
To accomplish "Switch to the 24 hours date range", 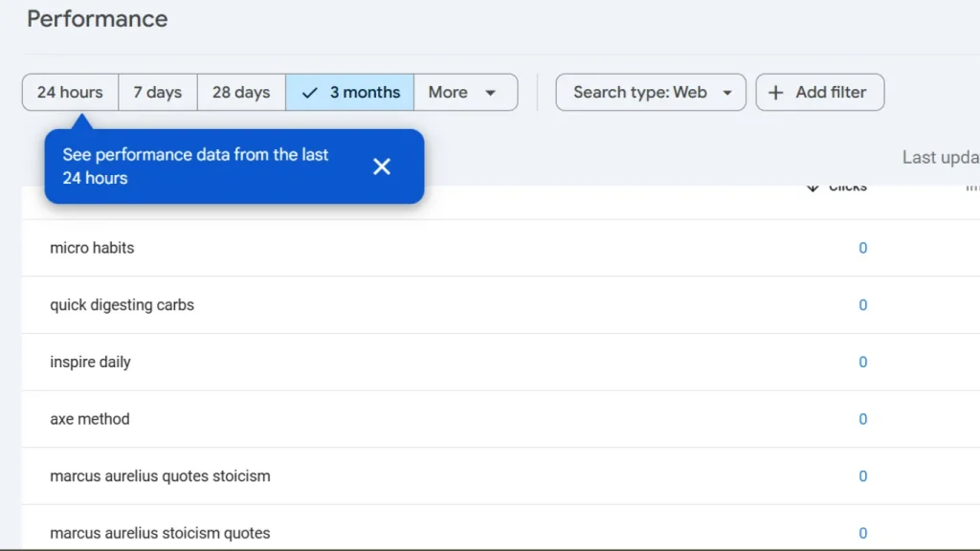I will (69, 92).
